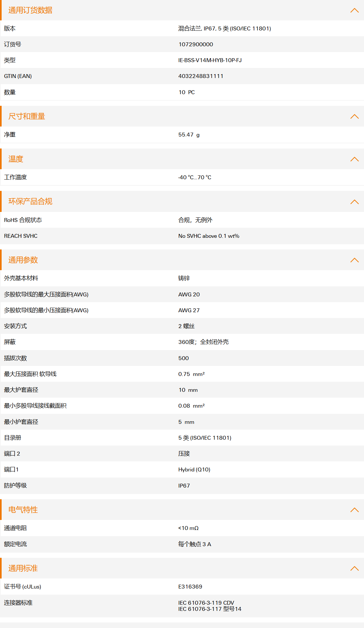Select the certificate number E316369

point(190,587)
